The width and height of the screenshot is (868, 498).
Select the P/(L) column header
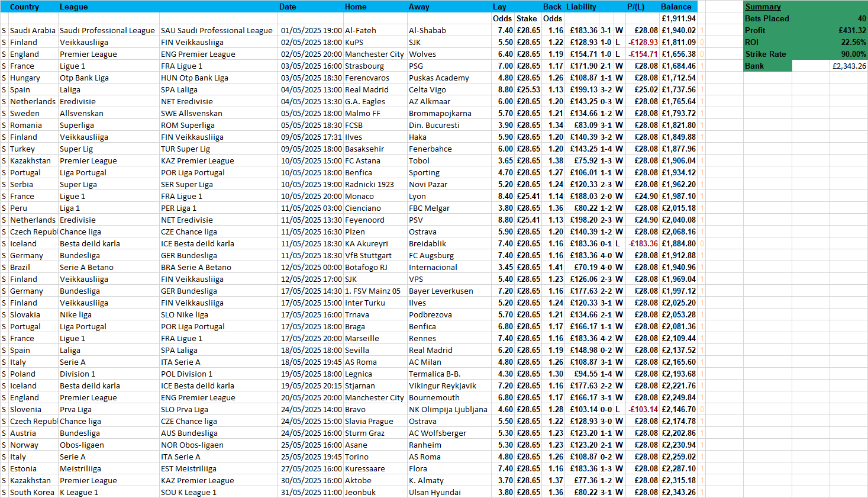[x=635, y=7]
